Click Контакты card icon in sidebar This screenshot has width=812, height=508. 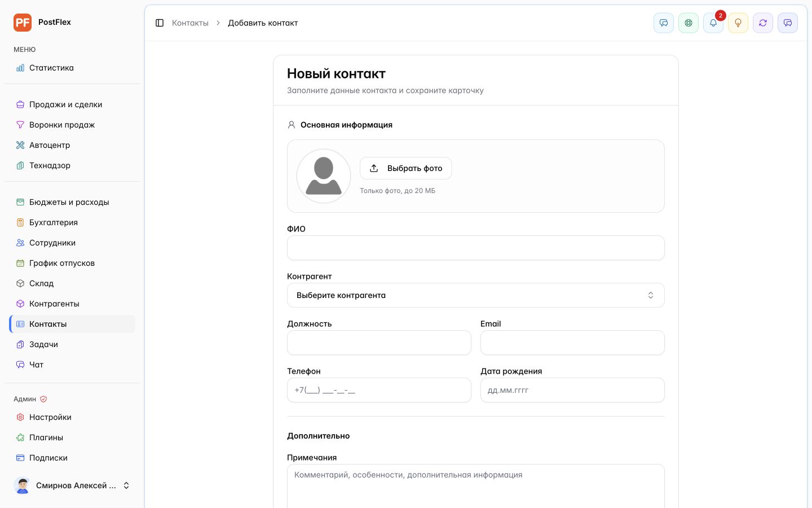pos(20,324)
